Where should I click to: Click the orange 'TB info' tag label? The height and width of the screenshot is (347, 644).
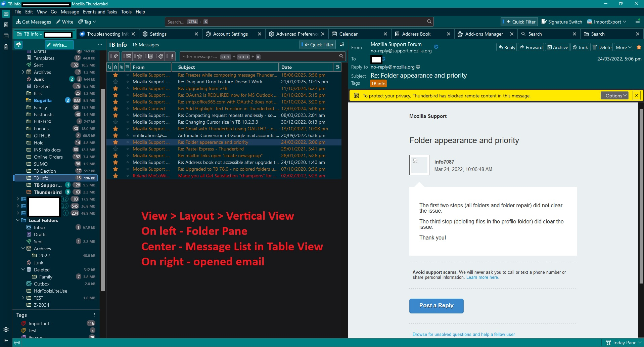[x=378, y=84]
